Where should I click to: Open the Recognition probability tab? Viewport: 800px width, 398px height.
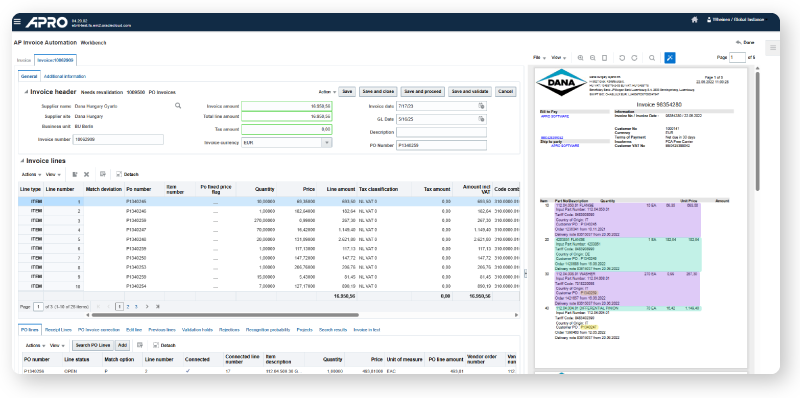tap(268, 330)
